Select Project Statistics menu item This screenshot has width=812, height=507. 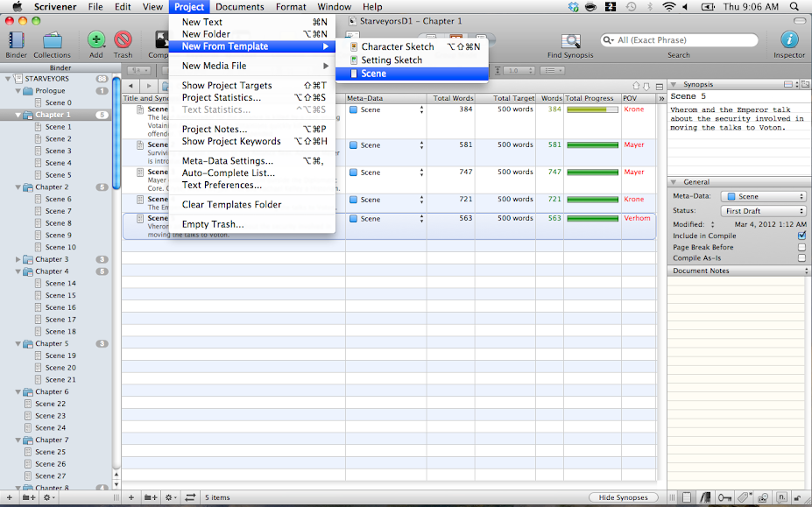[252, 97]
